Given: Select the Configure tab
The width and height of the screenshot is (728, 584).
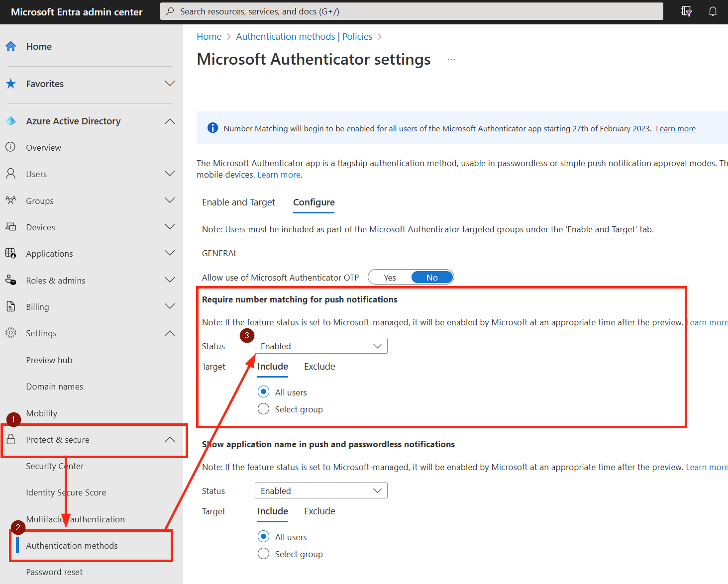Looking at the screenshot, I should (x=313, y=202).
